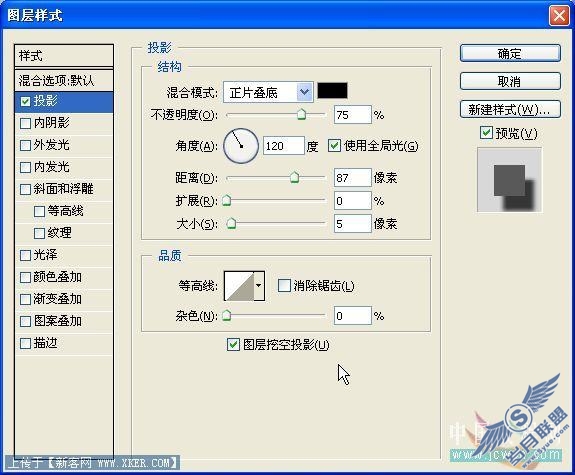Image resolution: width=575 pixels, height=475 pixels.
Task: Select the 样式 header item
Action: [64, 56]
